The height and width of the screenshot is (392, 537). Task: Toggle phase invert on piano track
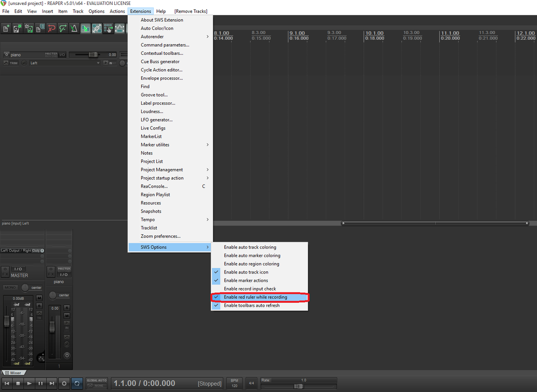coord(24,63)
